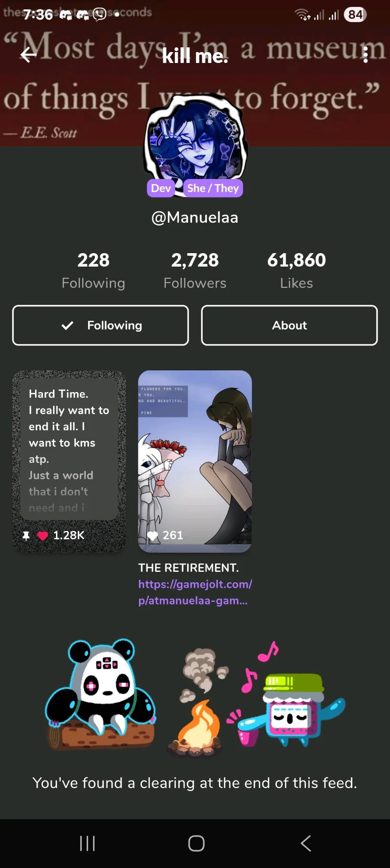
Task: Tap the pin icon on Hard Time post
Action: tap(26, 535)
